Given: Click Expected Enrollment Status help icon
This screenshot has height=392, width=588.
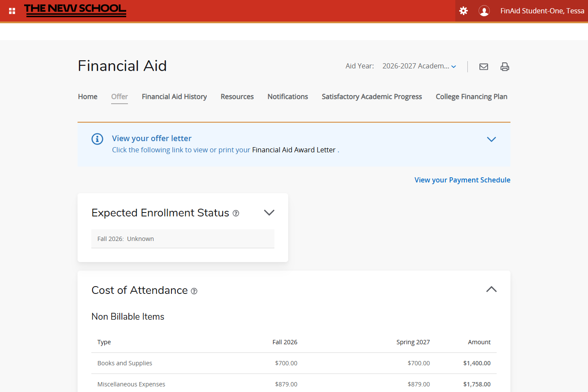Looking at the screenshot, I should click(236, 213).
